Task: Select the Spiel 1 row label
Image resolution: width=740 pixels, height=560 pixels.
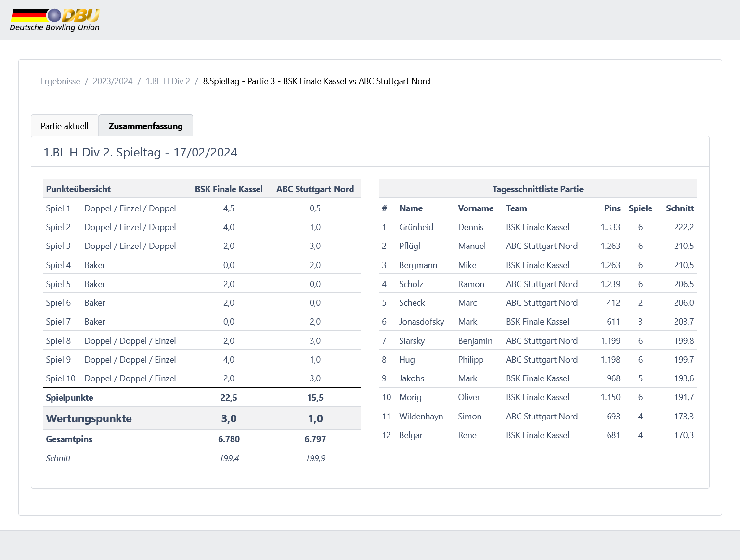Action: click(x=58, y=208)
